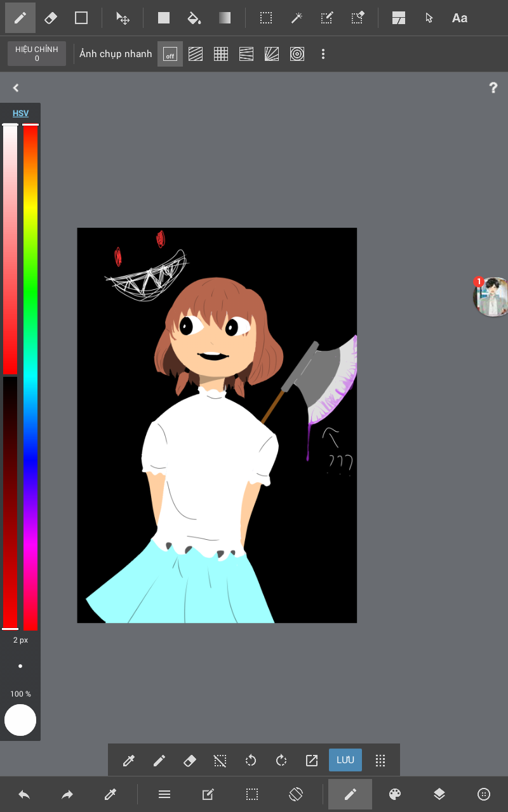Open the Layers panel
508x812 pixels.
click(439, 794)
